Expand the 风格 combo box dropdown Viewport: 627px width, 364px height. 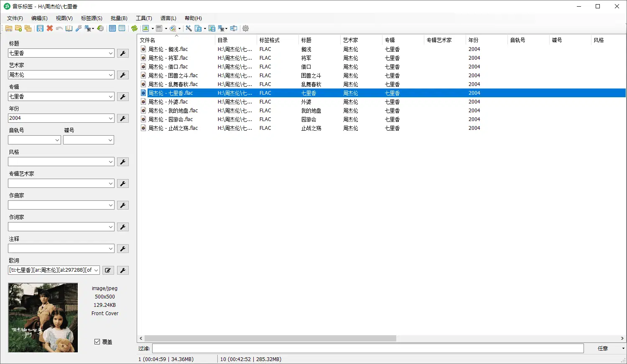(x=111, y=162)
